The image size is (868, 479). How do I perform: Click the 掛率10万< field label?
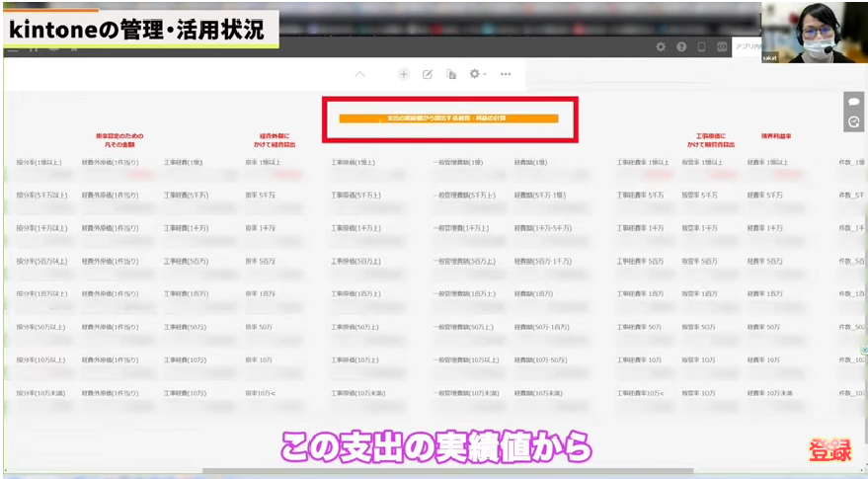(260, 393)
